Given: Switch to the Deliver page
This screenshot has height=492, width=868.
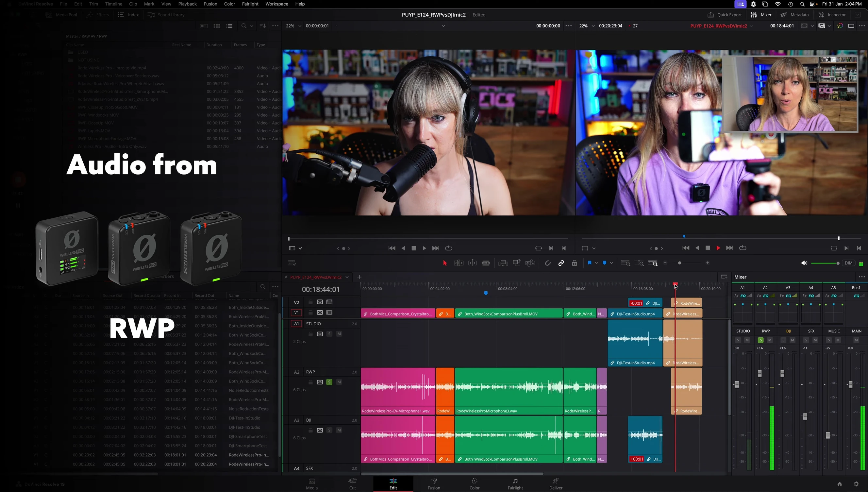Looking at the screenshot, I should tap(556, 484).
